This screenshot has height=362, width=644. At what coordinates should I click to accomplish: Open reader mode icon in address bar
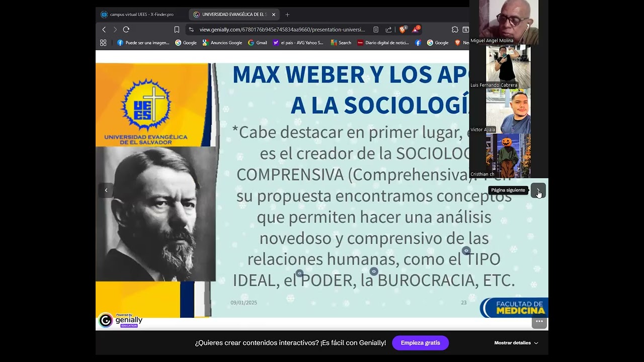376,30
